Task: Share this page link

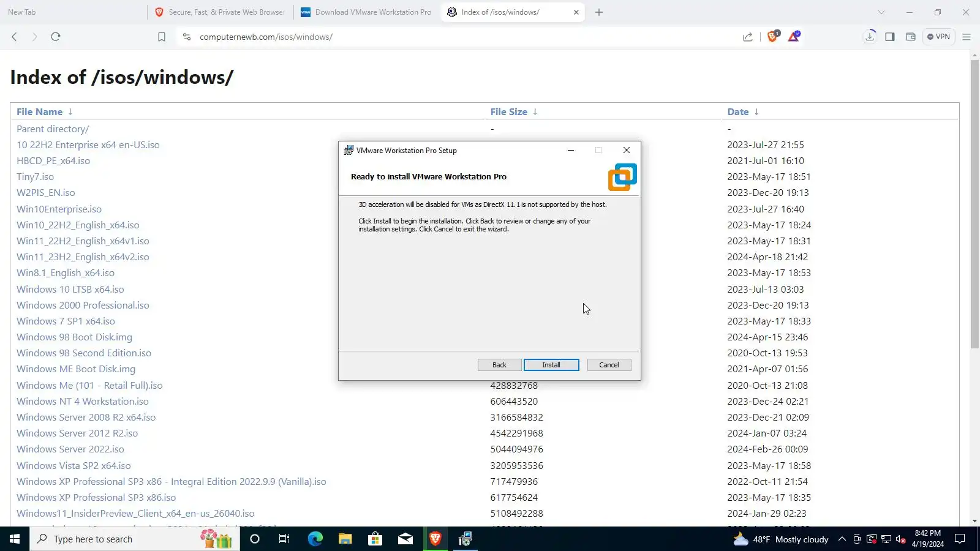Action: pos(748,37)
